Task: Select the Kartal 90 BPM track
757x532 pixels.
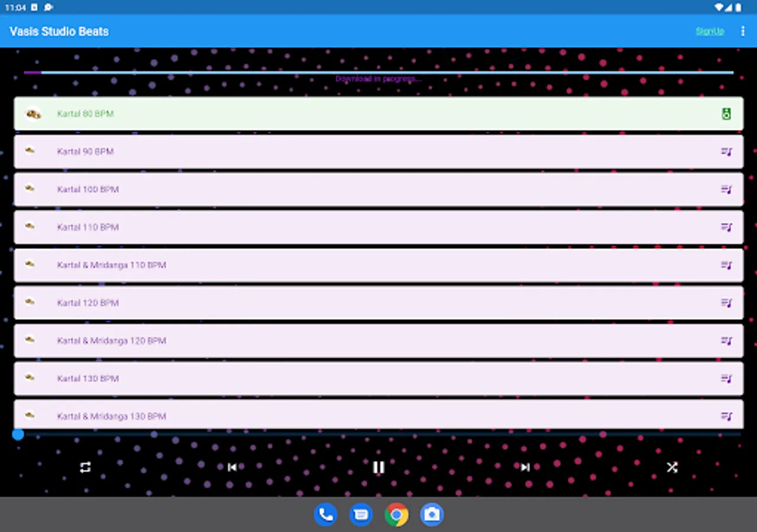Action: [378, 152]
